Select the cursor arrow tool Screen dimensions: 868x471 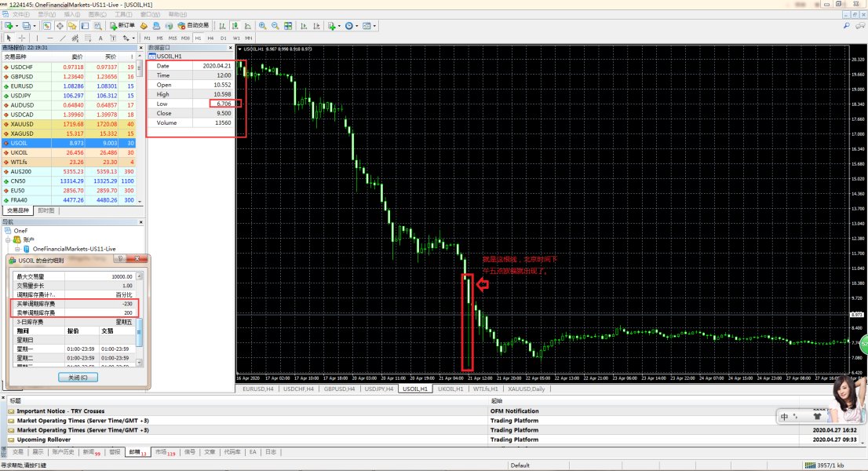tap(9, 38)
